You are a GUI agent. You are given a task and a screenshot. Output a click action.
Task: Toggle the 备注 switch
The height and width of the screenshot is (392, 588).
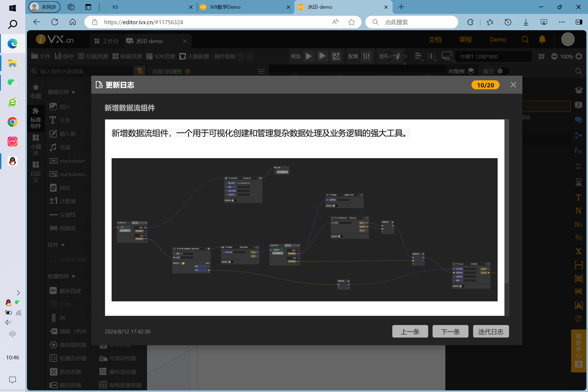(x=502, y=71)
